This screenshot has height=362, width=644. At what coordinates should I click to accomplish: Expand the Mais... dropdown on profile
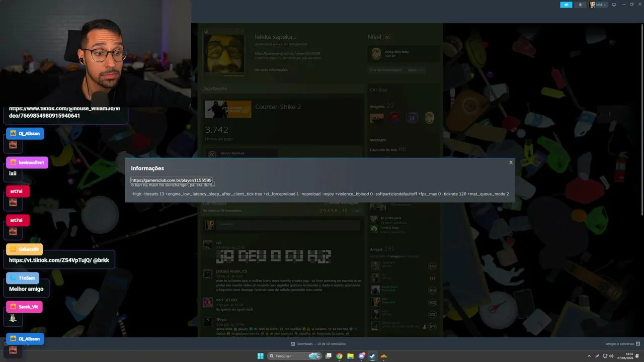click(x=415, y=70)
